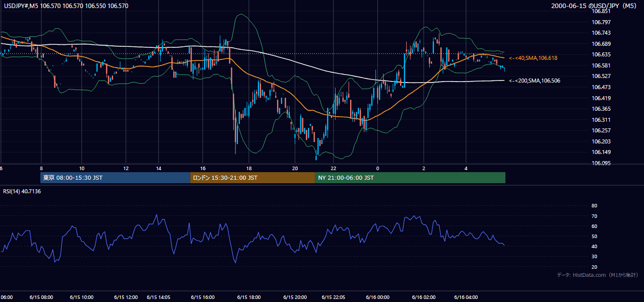Click the 106.257 price axis label

(601, 130)
